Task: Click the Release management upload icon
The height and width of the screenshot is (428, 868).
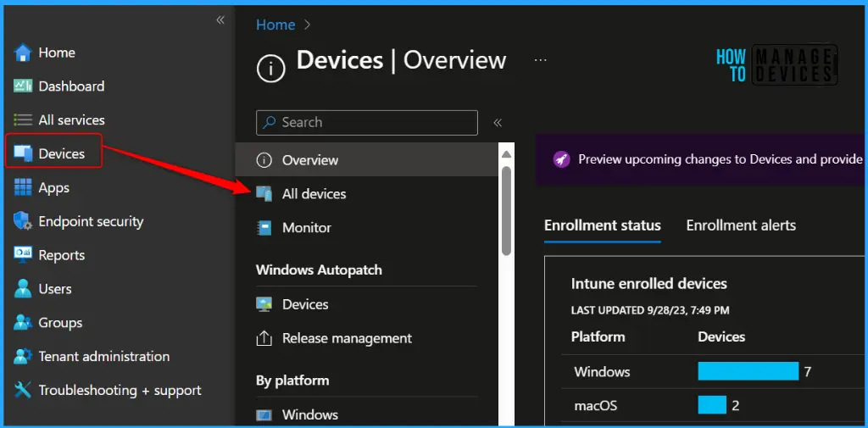Action: point(264,338)
